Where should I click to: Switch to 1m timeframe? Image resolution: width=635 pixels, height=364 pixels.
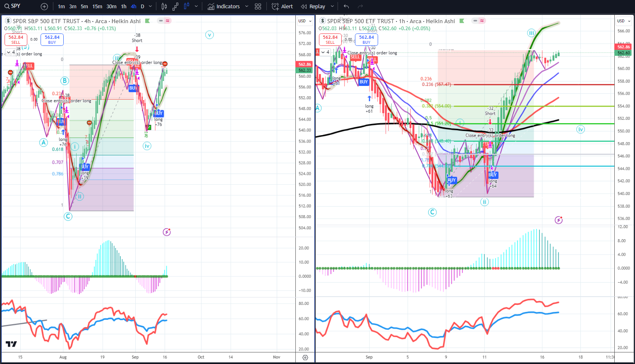click(61, 7)
